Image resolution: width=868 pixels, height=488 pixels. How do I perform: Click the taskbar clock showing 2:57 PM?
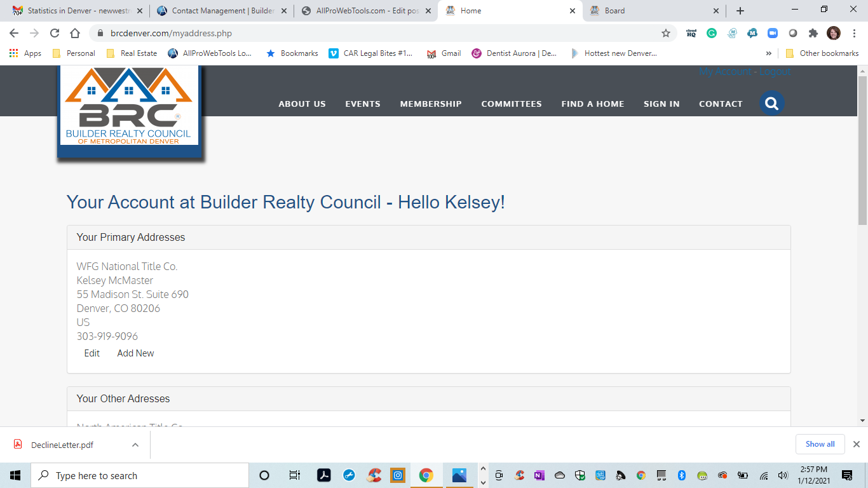813,475
